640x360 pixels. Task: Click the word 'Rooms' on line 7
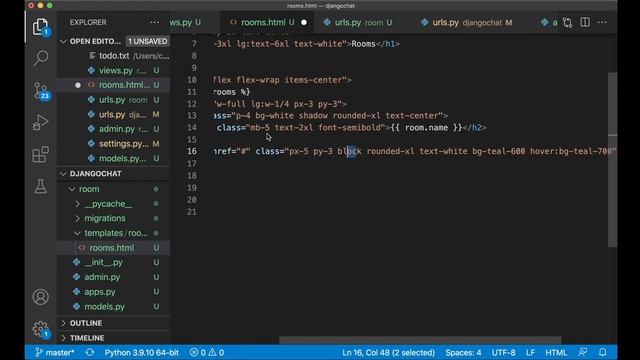(363, 44)
